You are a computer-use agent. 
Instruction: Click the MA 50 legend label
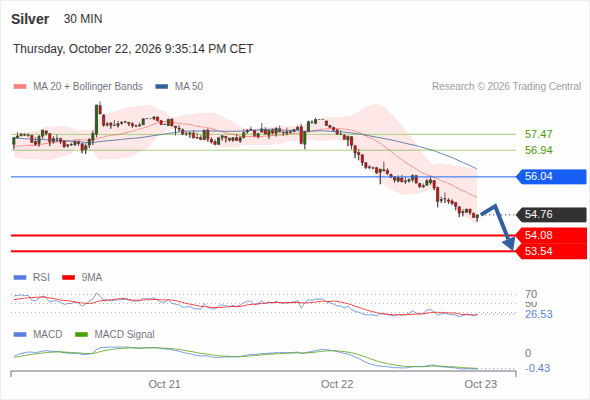pyautogui.click(x=189, y=87)
